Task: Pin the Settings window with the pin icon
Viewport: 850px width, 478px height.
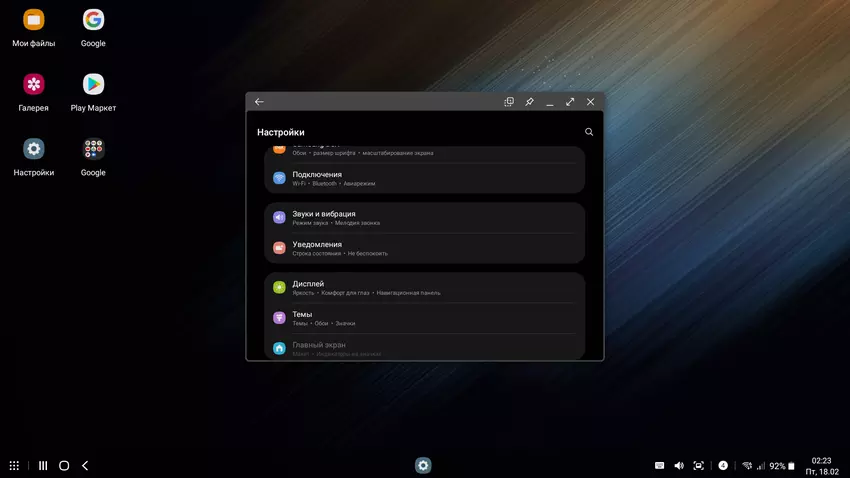Action: click(x=529, y=102)
